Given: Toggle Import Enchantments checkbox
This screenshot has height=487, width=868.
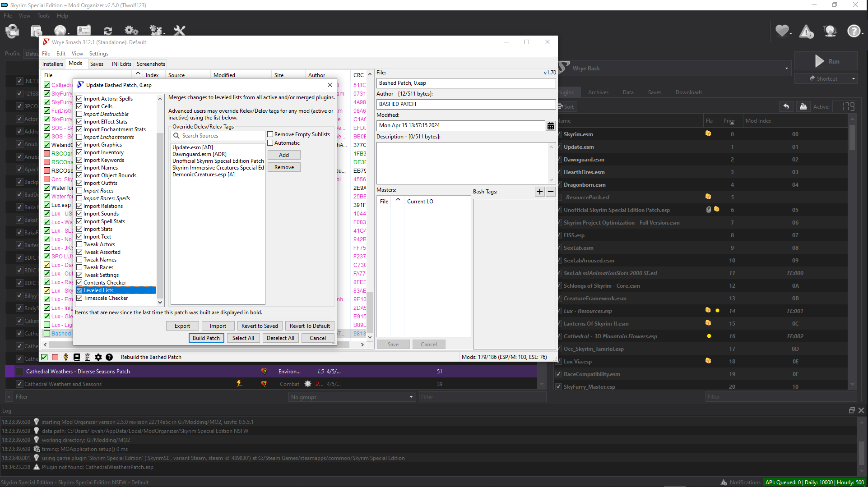Looking at the screenshot, I should click(79, 137).
